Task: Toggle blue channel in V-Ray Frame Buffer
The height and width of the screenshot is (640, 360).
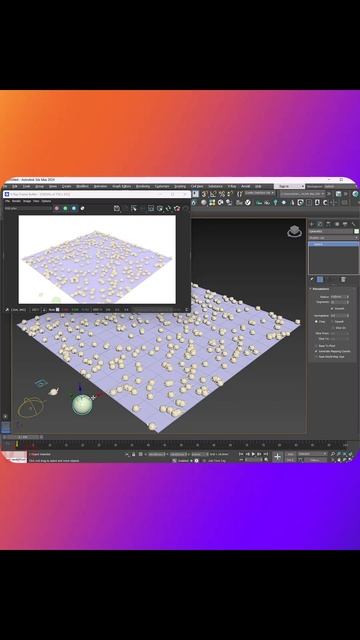Action: point(74,208)
